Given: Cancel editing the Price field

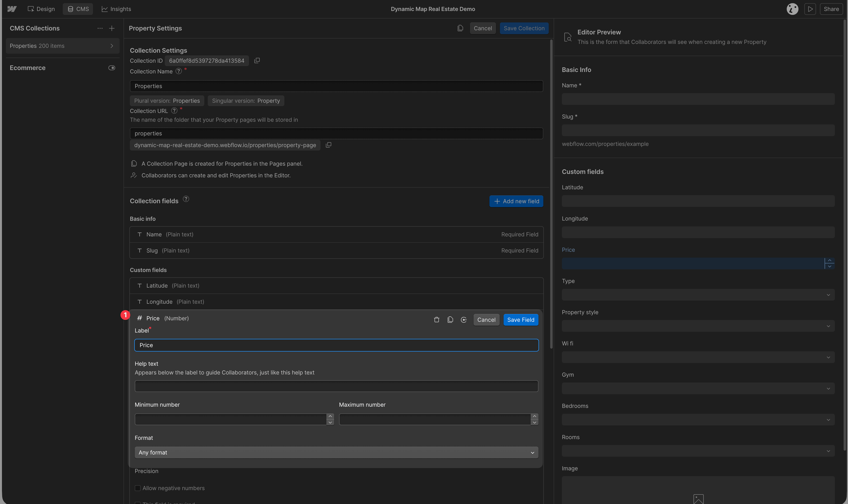Looking at the screenshot, I should pyautogui.click(x=486, y=320).
